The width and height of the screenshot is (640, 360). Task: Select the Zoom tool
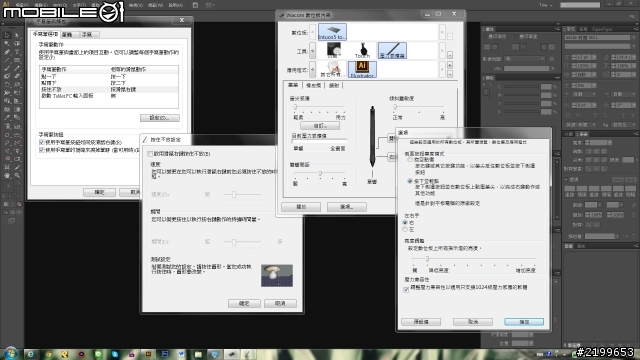17,176
